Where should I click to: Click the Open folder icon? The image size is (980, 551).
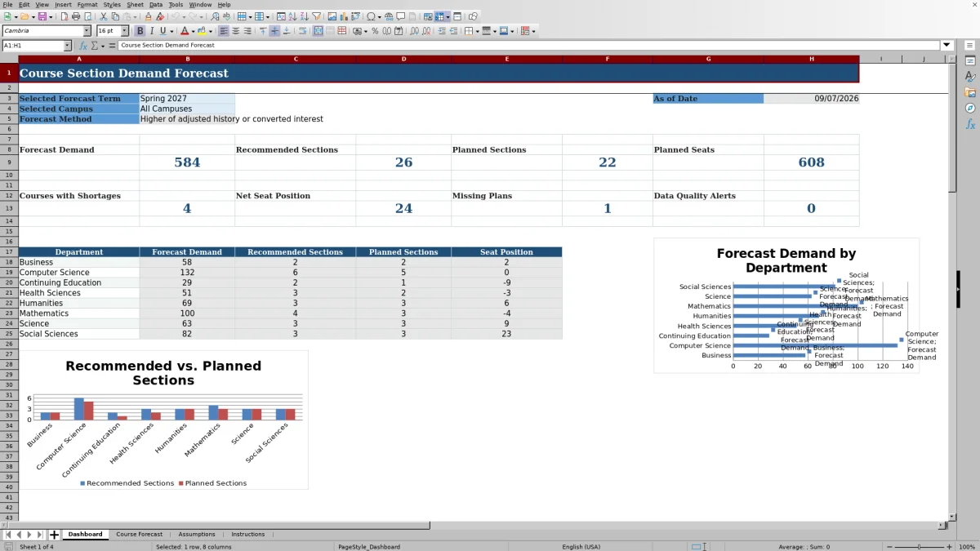coord(24,16)
